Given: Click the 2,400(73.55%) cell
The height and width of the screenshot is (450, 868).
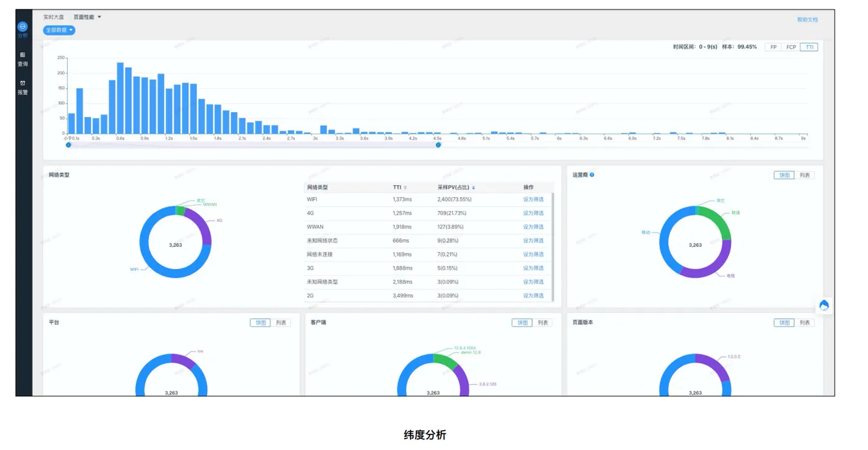Looking at the screenshot, I should point(454,200).
